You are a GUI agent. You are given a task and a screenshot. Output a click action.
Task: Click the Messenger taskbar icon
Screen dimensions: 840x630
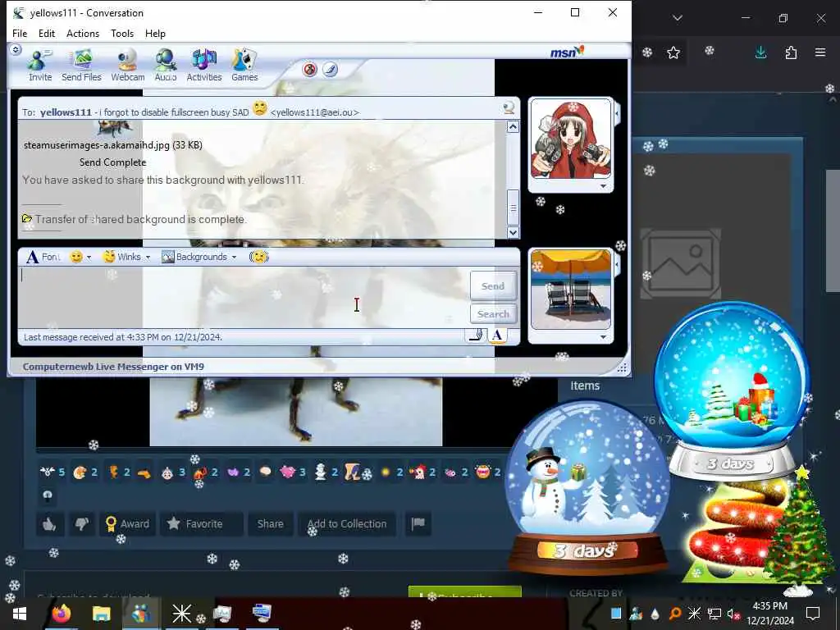[141, 614]
